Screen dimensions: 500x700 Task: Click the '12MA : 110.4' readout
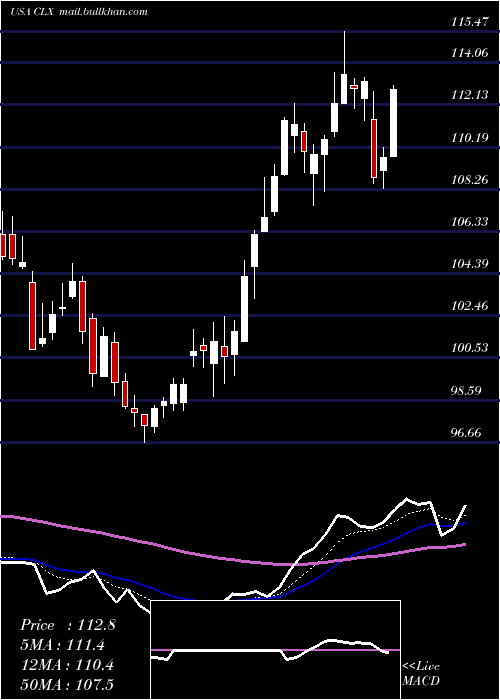point(67,665)
